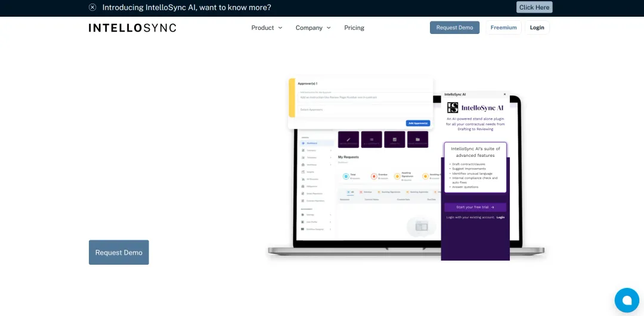The image size is (644, 316).
Task: Select the All tab under My Requests
Action: click(351, 192)
